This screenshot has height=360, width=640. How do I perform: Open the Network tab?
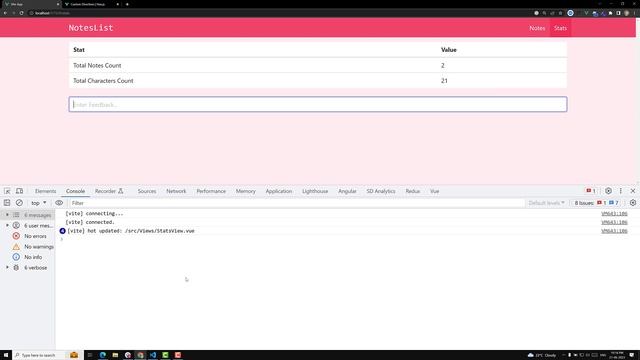click(x=176, y=191)
